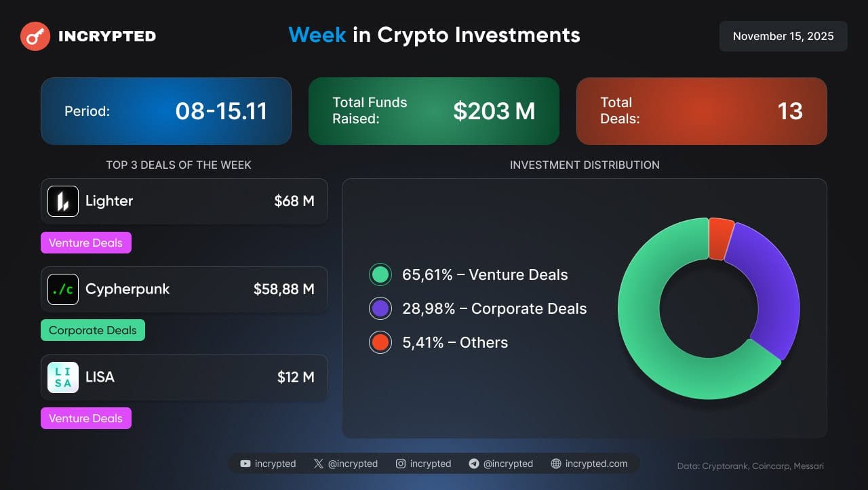
Task: Click the November 15, 2025 date badge
Action: pos(783,36)
